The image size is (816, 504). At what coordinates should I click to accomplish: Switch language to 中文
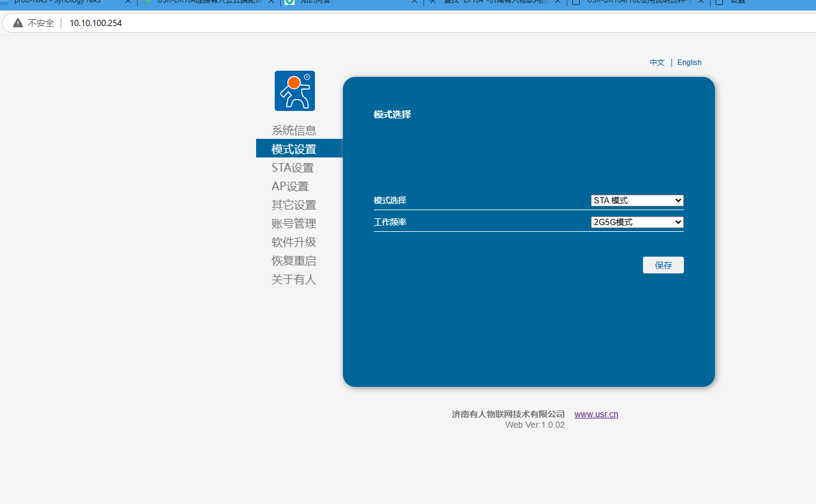(657, 63)
